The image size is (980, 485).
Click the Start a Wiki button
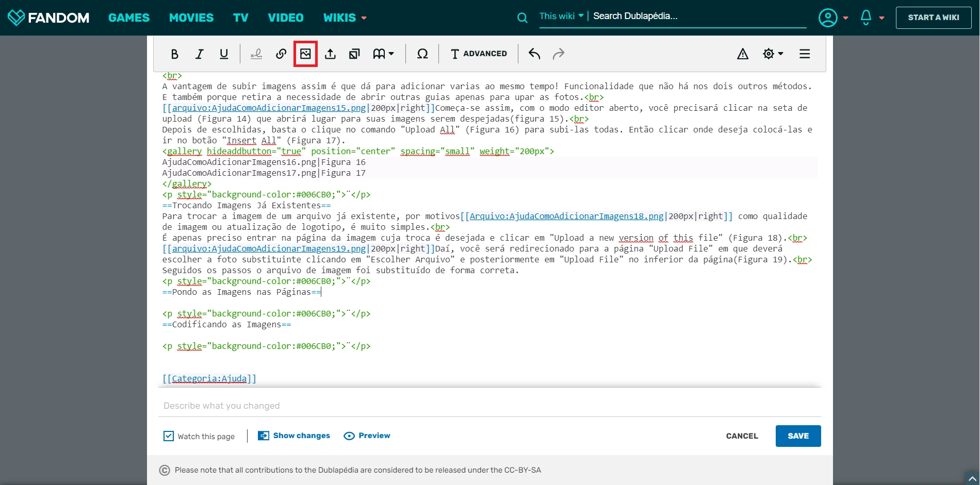click(934, 18)
